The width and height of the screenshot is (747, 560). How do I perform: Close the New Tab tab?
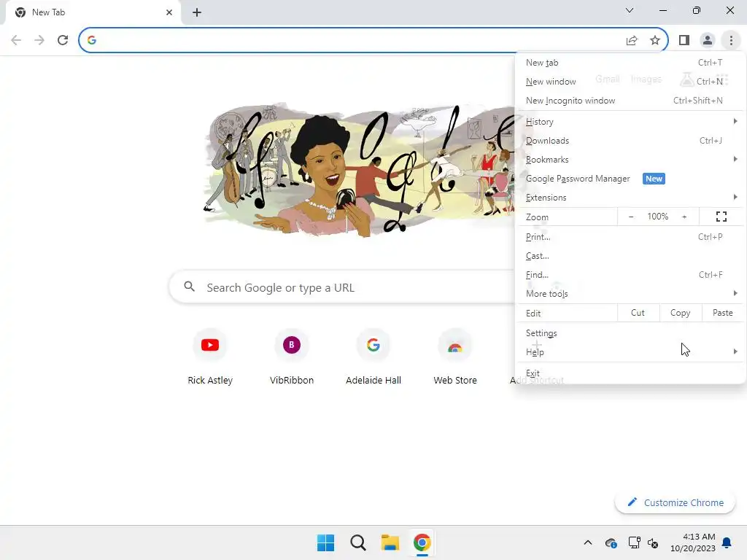click(169, 12)
